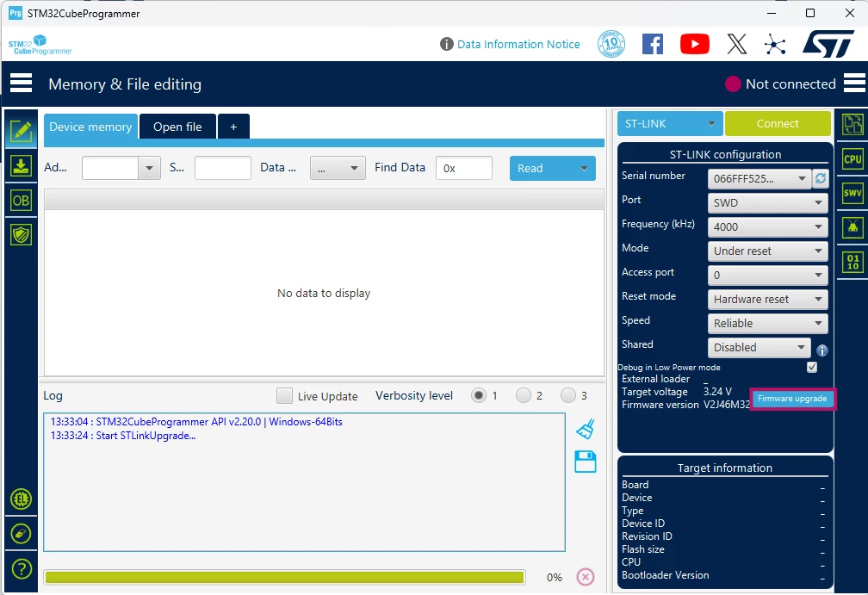868x595 pixels.
Task: Refresh the ST-LINK serial number list
Action: click(821, 178)
